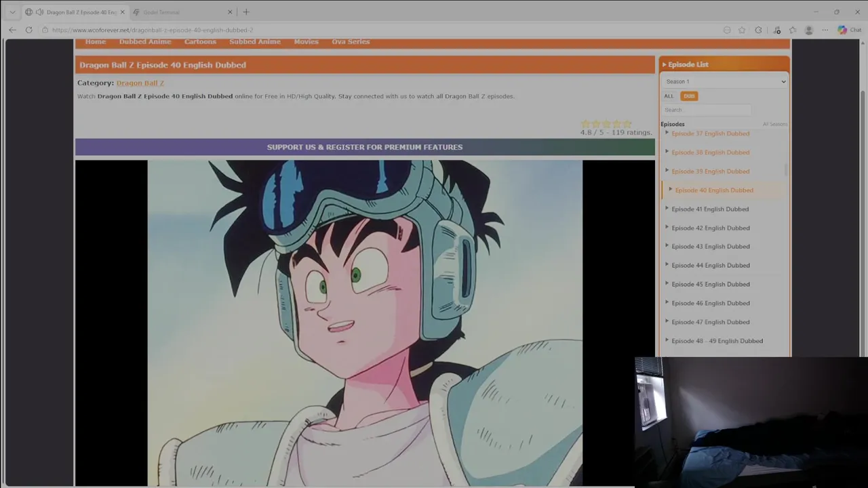Open the Cartoons menu
This screenshot has width=868, height=488.
[200, 42]
